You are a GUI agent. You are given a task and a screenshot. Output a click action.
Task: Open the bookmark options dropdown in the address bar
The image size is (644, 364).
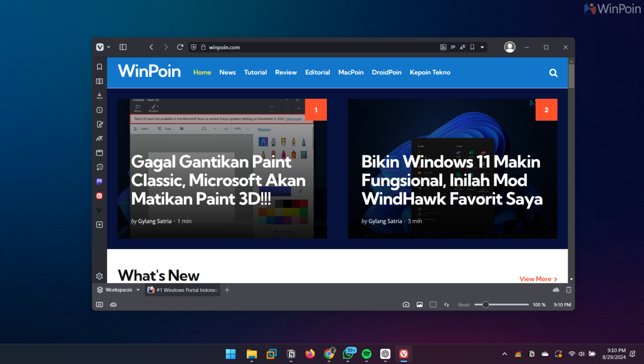tap(482, 47)
